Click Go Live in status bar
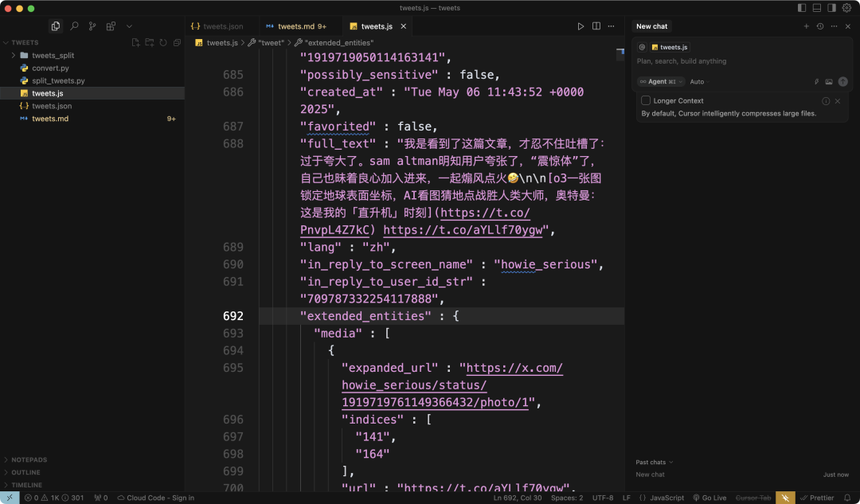The image size is (860, 504). click(709, 498)
